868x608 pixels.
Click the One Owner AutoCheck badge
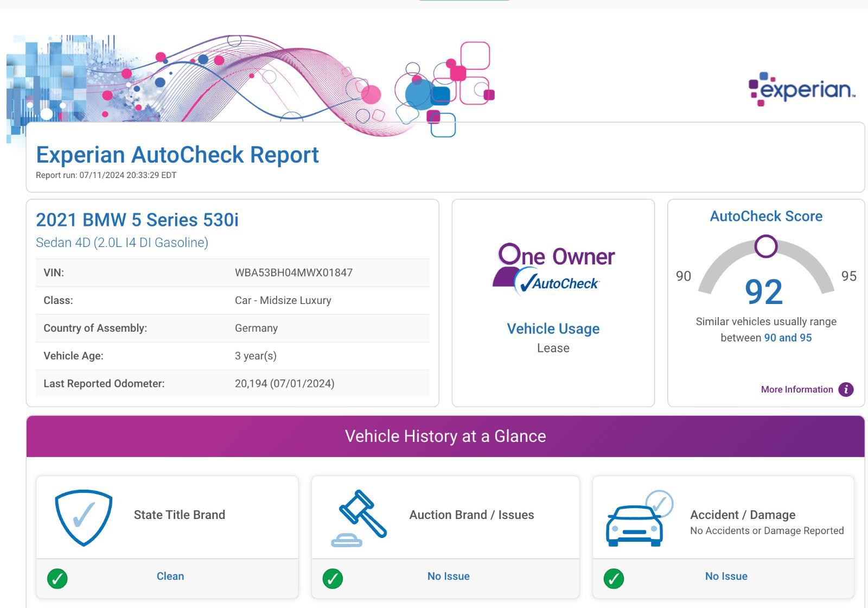point(553,269)
